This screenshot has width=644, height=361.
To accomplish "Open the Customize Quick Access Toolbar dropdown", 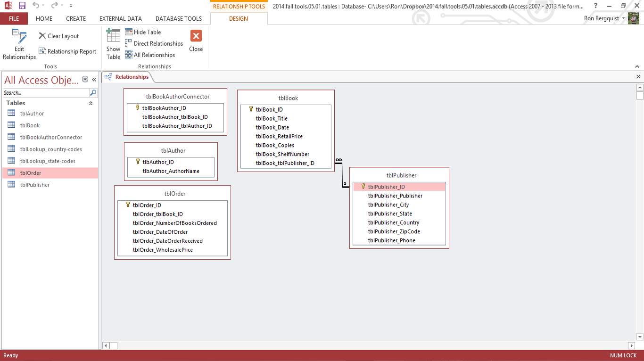I will 71,6.
